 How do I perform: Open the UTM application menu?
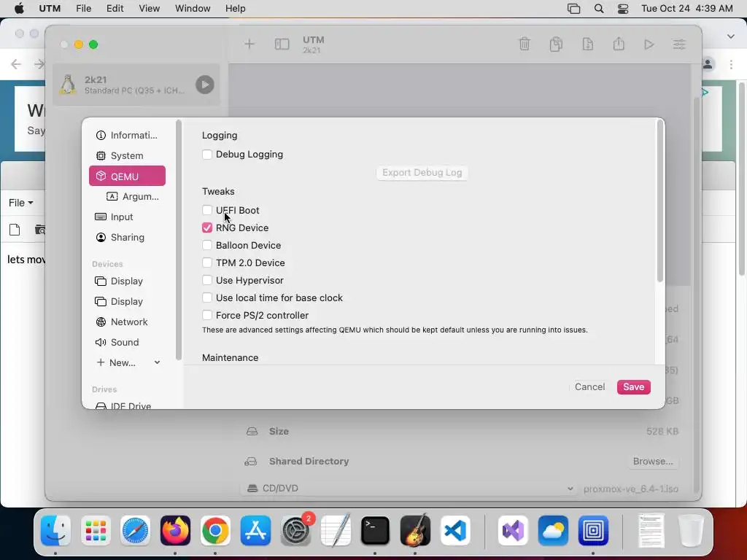(x=50, y=9)
